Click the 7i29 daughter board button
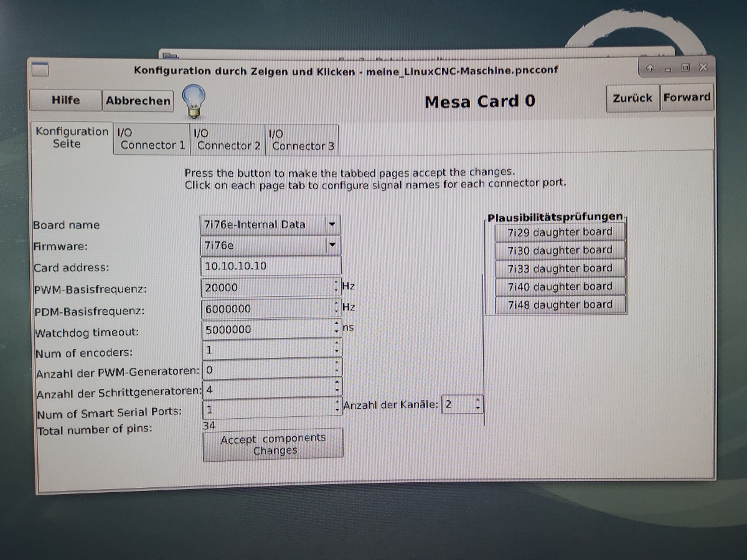The width and height of the screenshot is (747, 560). pyautogui.click(x=560, y=232)
